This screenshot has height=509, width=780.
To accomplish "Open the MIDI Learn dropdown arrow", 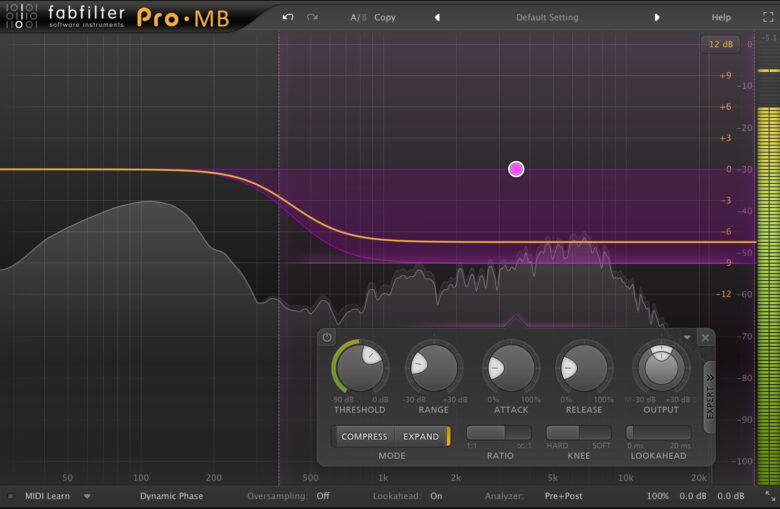I will [x=87, y=496].
